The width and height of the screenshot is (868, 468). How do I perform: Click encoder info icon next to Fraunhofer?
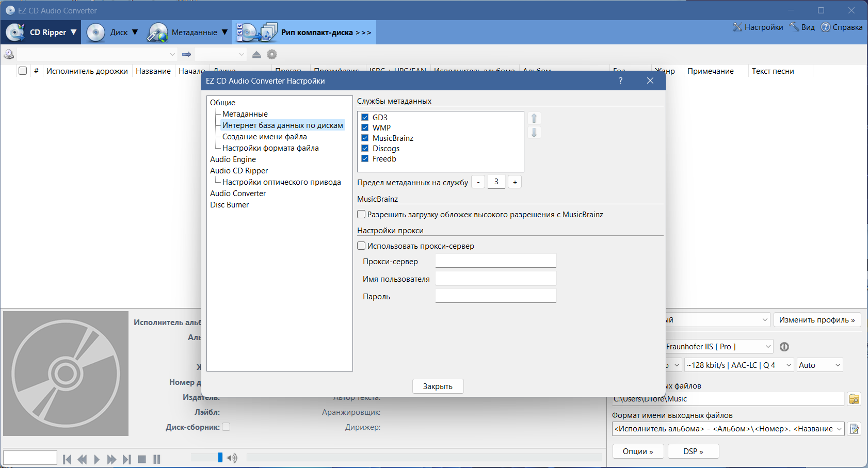[x=784, y=347]
